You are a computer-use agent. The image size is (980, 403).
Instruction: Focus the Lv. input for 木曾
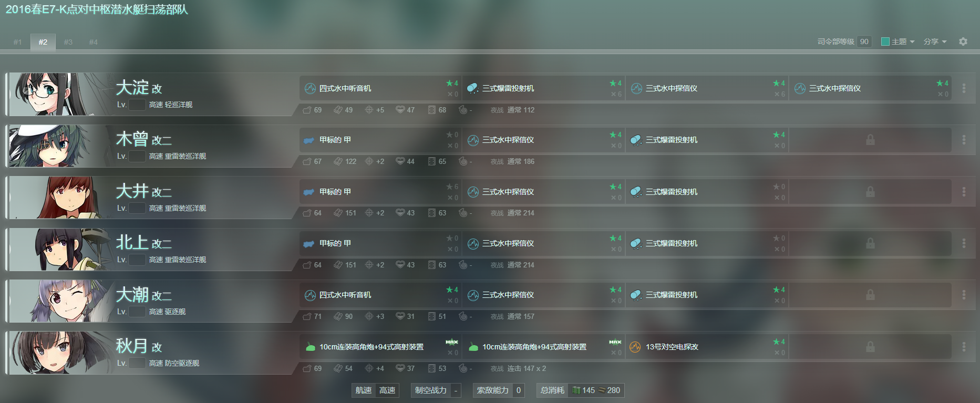tap(137, 156)
